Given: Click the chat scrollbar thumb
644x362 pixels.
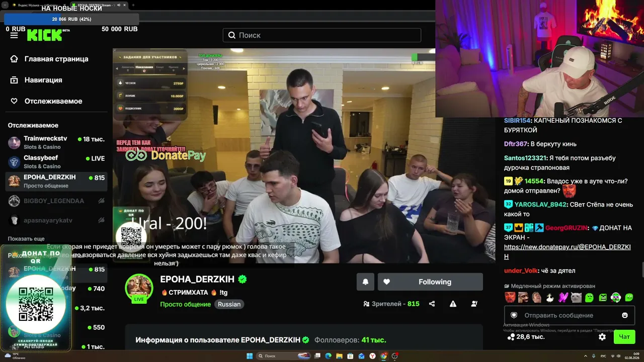Looking at the screenshot, I should click(x=642, y=269).
